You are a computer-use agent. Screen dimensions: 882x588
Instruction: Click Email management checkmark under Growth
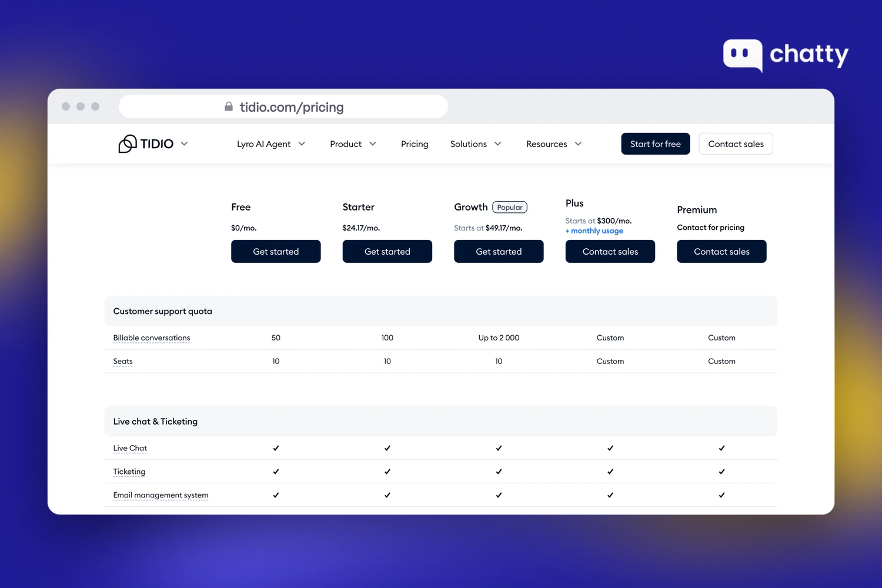tap(499, 495)
